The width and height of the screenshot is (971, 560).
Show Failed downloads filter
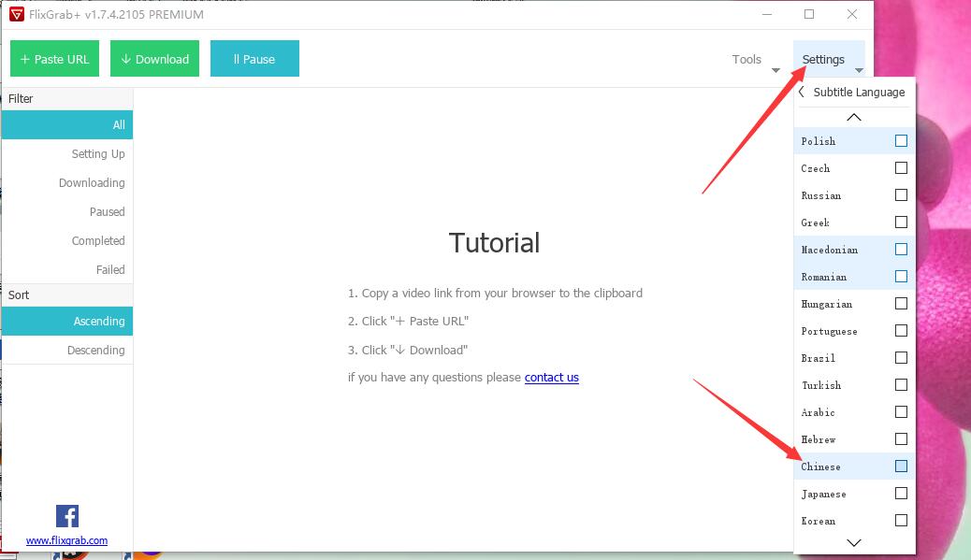(x=66, y=269)
